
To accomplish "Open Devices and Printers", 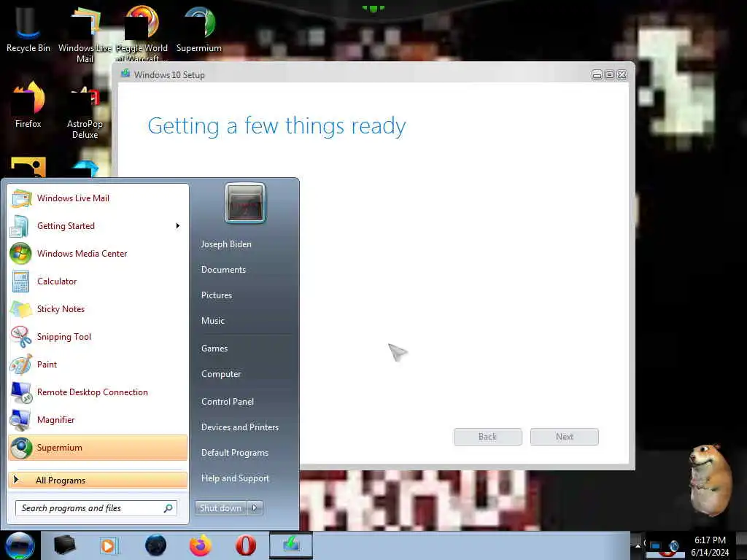I will point(239,427).
